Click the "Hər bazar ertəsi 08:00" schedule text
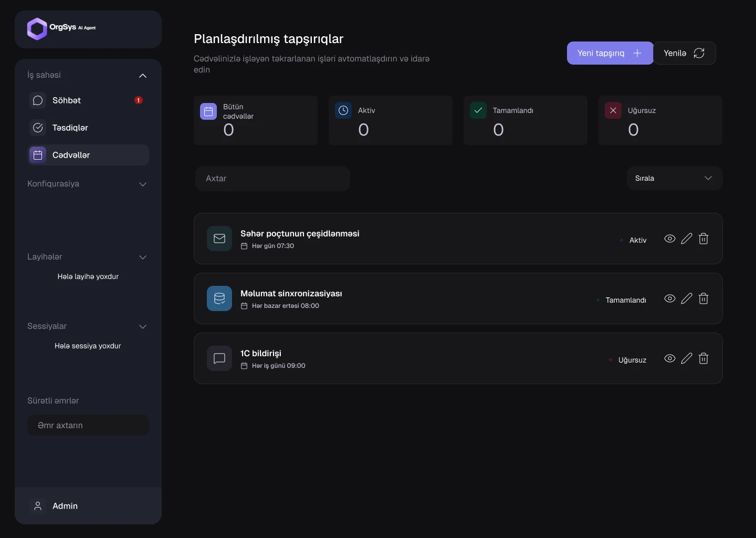This screenshot has width=756, height=538. (x=286, y=306)
